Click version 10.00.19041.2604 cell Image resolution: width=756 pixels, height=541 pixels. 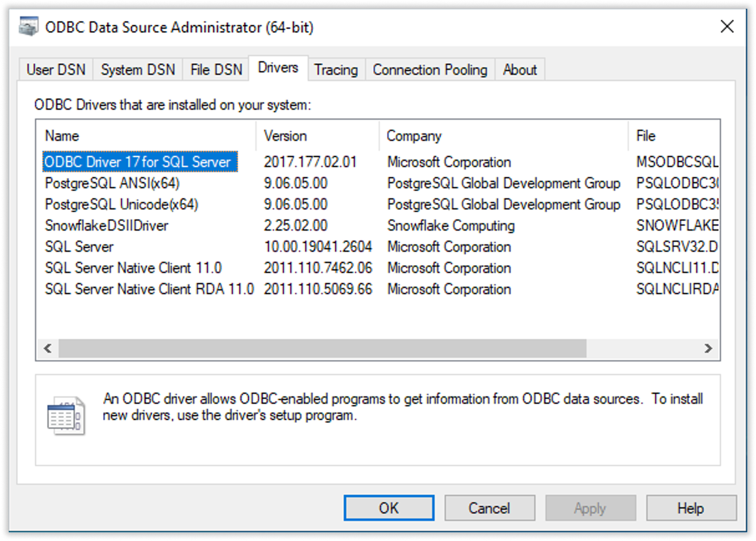(318, 247)
